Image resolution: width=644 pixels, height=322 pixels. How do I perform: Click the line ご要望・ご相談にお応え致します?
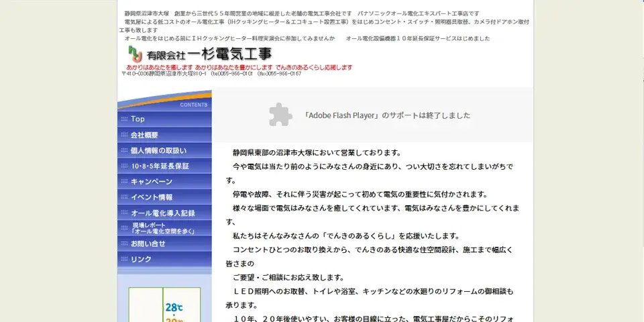click(288, 278)
